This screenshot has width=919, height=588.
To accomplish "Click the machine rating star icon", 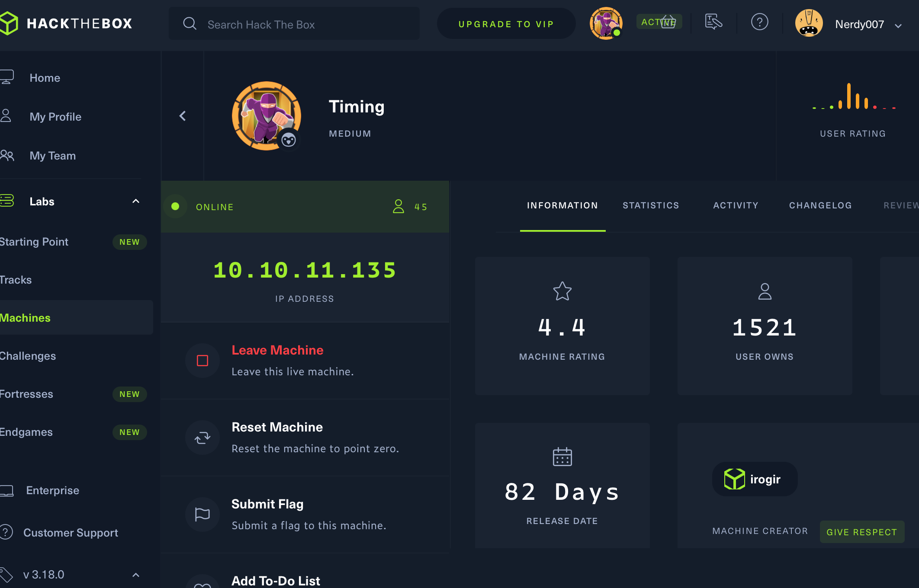I will (562, 291).
